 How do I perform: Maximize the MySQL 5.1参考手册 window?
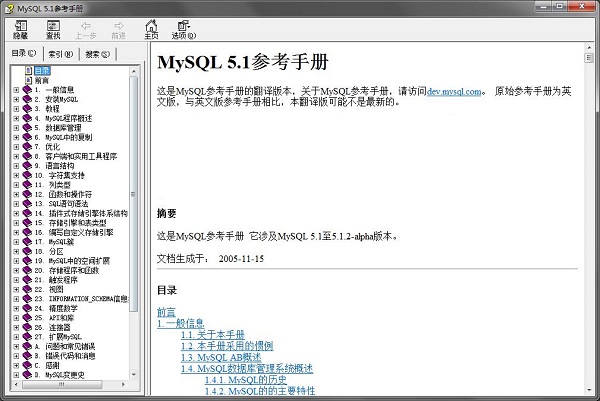[x=560, y=7]
